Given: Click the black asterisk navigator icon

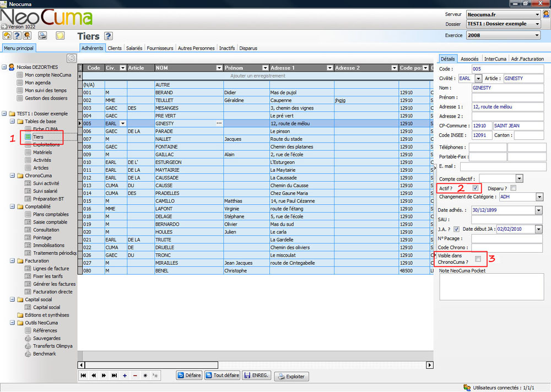Looking at the screenshot, I should [145, 375].
